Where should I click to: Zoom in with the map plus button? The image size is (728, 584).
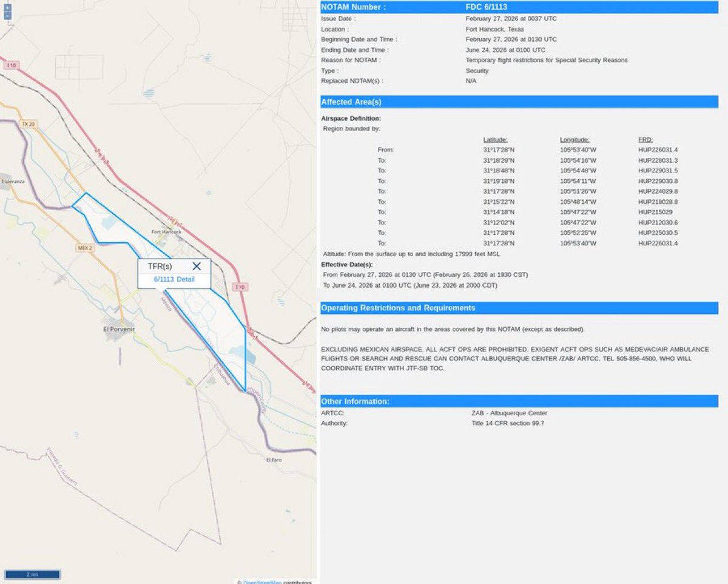pos(7,8)
